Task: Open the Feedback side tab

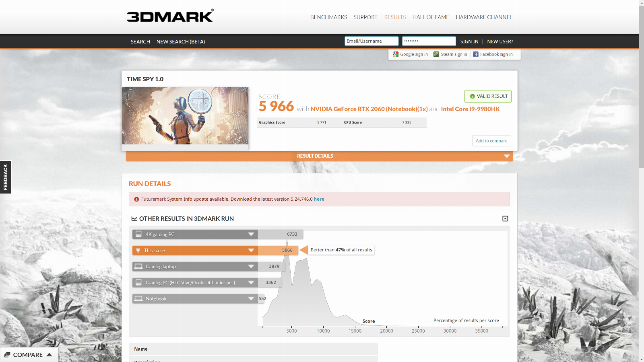Action: (x=6, y=177)
